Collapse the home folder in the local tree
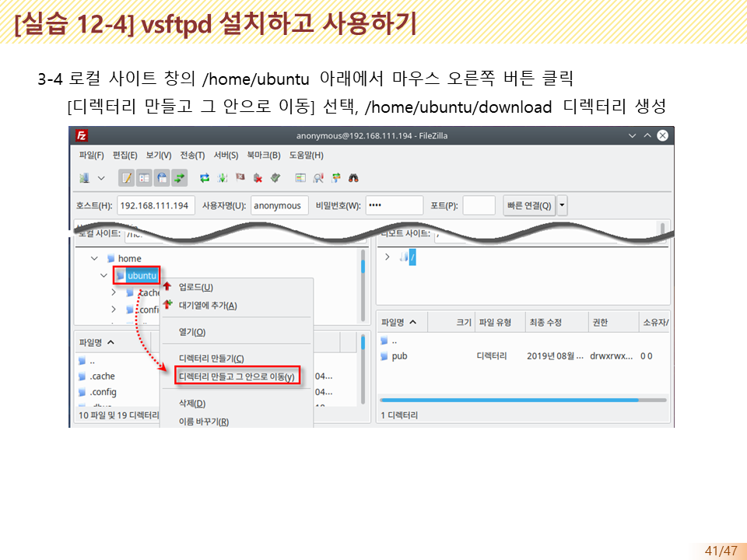Image resolution: width=747 pixels, height=560 pixels. pos(94,258)
